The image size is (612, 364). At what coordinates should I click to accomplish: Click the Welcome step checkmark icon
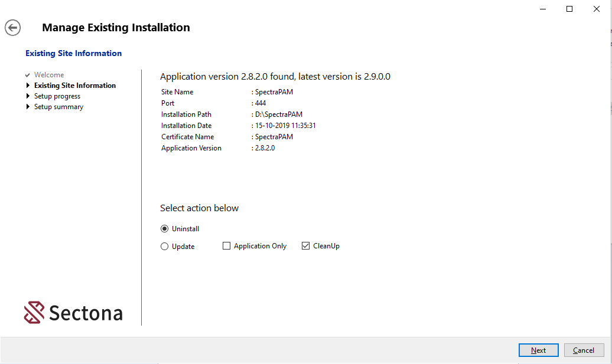click(28, 76)
